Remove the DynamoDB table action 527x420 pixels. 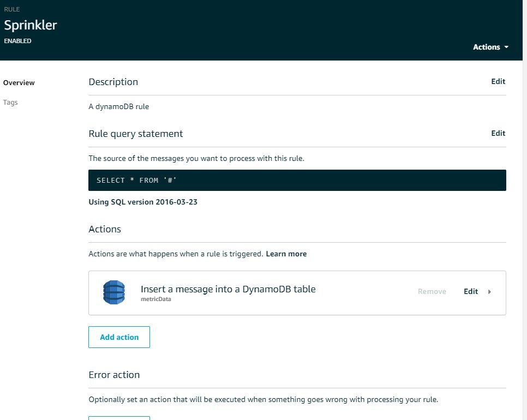pos(432,291)
